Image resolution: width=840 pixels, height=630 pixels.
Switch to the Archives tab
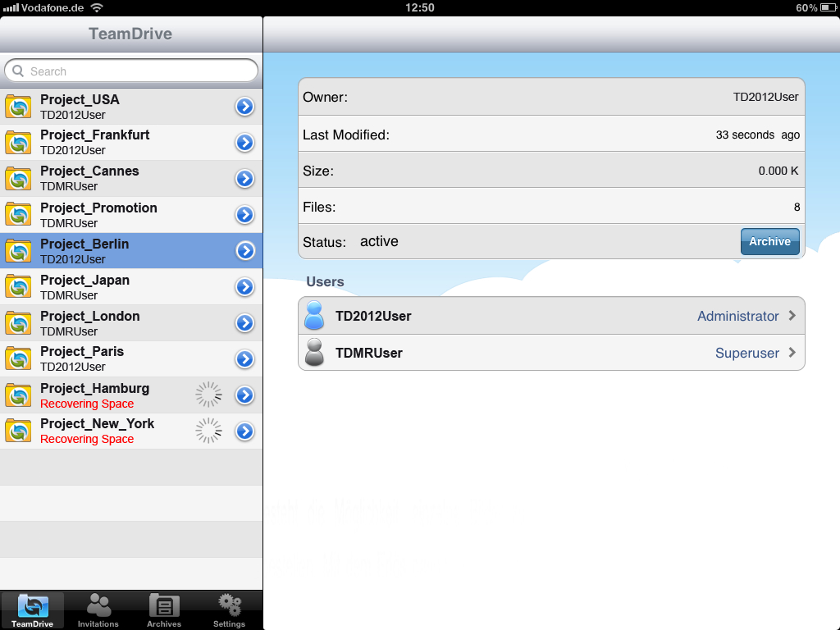point(164,610)
